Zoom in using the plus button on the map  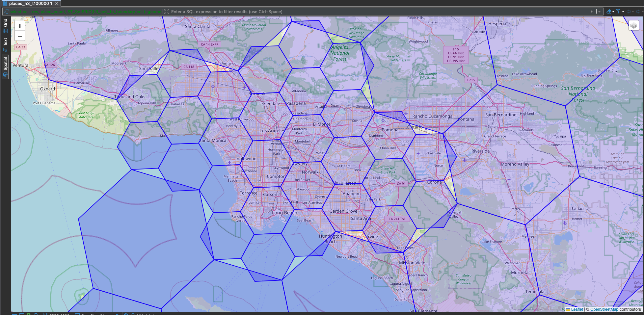coord(20,26)
